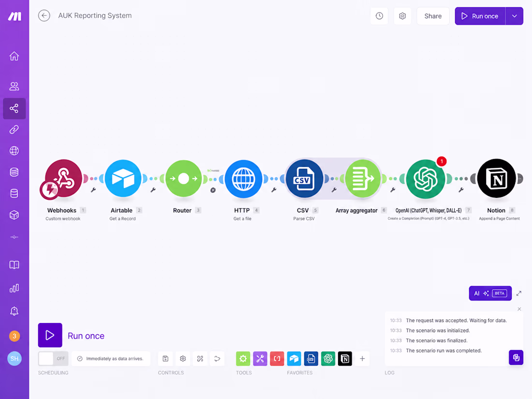Add a favorite with the plus icon
532x399 pixels.
(x=362, y=359)
